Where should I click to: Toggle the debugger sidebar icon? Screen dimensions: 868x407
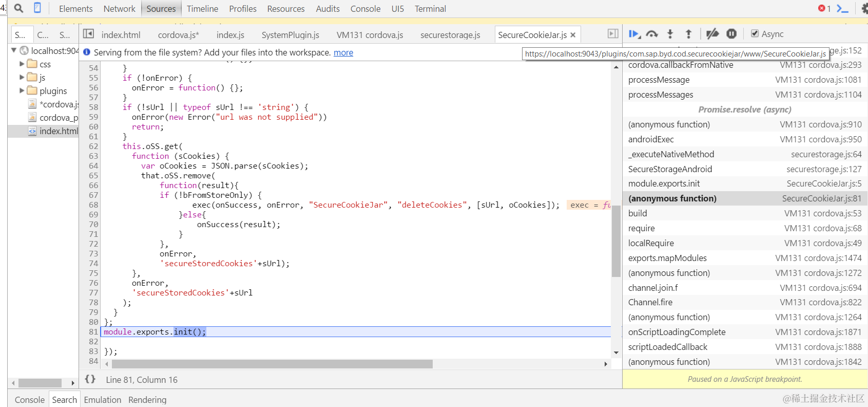tap(613, 34)
